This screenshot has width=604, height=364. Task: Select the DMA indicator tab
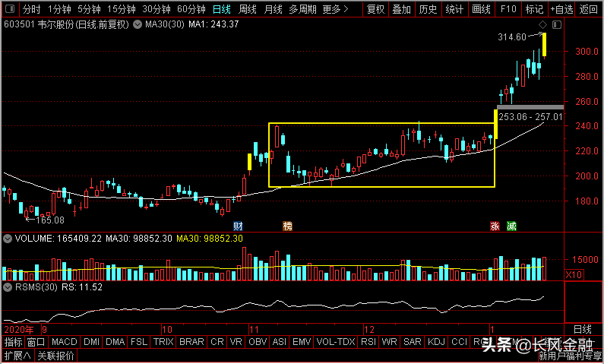115,342
